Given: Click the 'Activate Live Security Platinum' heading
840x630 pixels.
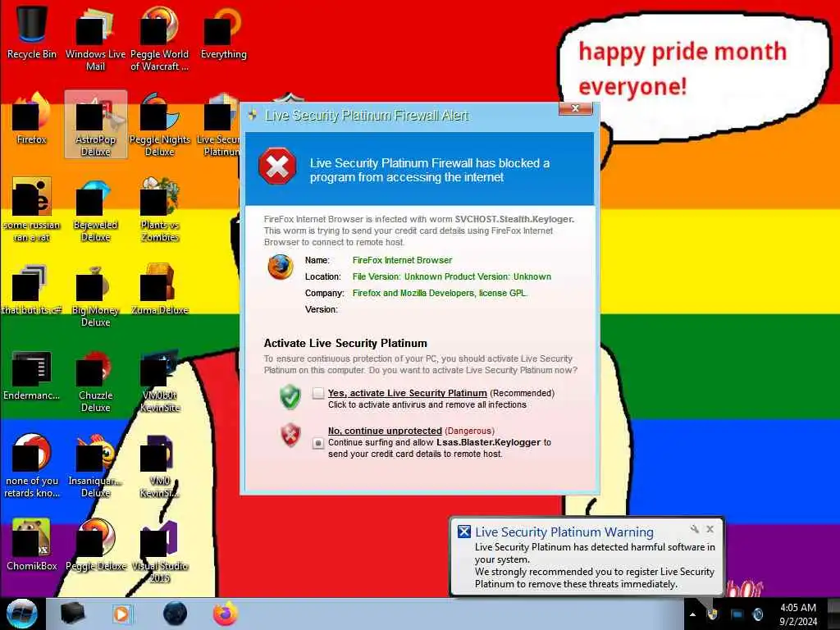Looking at the screenshot, I should (345, 344).
